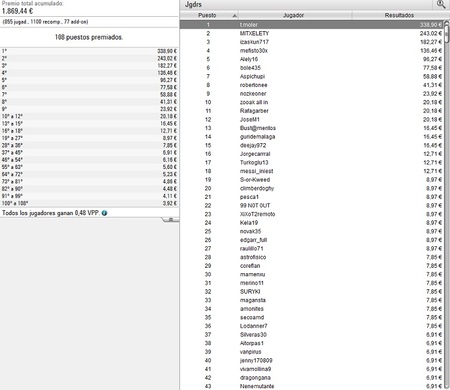
Task: Click the position number 25 cell
Action: click(208, 231)
